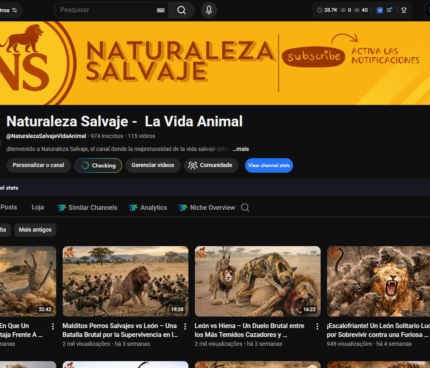Open the list icon in extension stats bar
Viewport: 430px width, 368px height.
coord(389,10)
